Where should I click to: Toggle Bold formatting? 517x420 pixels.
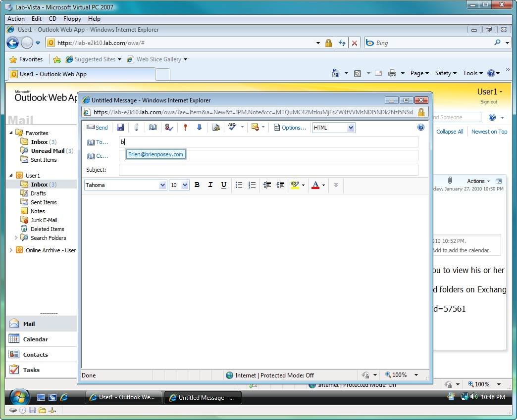pyautogui.click(x=197, y=185)
